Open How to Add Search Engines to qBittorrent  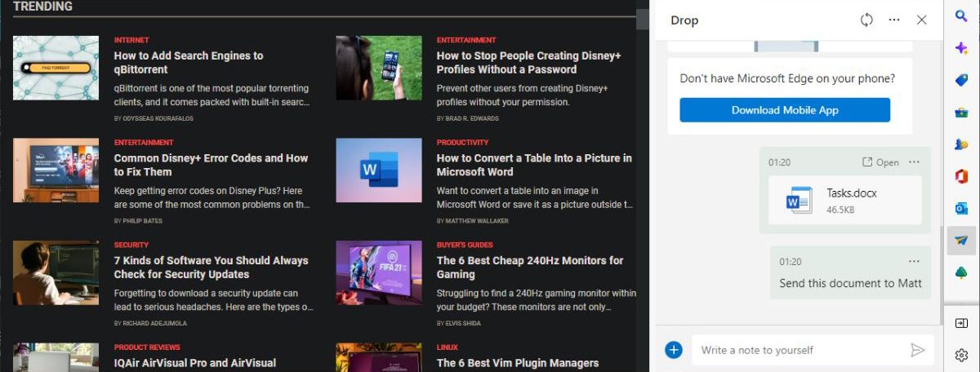(189, 63)
